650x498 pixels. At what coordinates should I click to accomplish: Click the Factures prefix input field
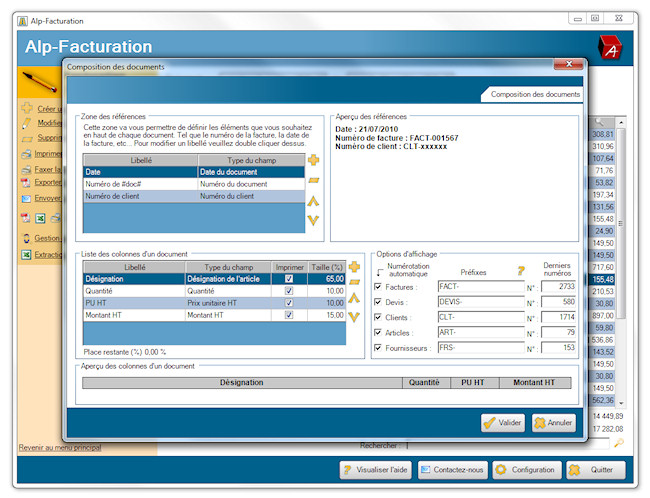coord(480,287)
